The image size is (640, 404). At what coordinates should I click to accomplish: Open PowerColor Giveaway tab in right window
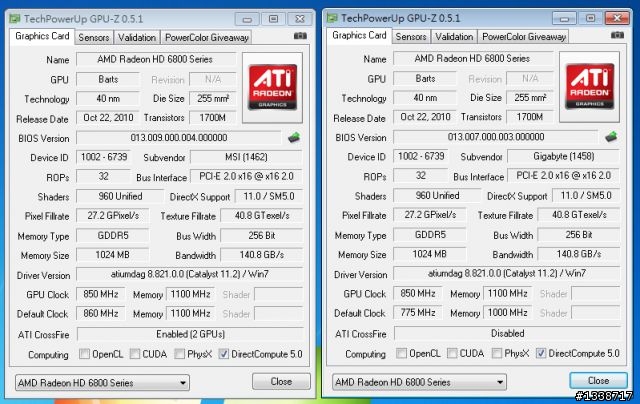[524, 37]
